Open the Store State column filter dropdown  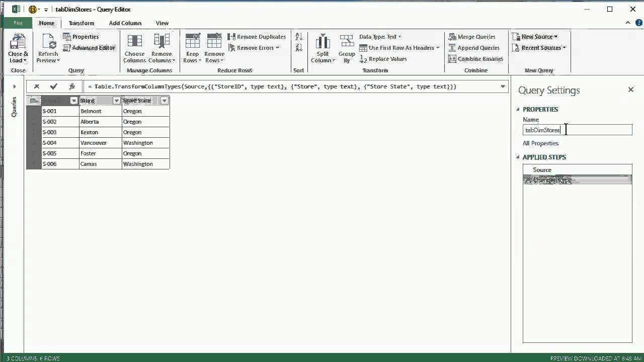[x=165, y=101]
